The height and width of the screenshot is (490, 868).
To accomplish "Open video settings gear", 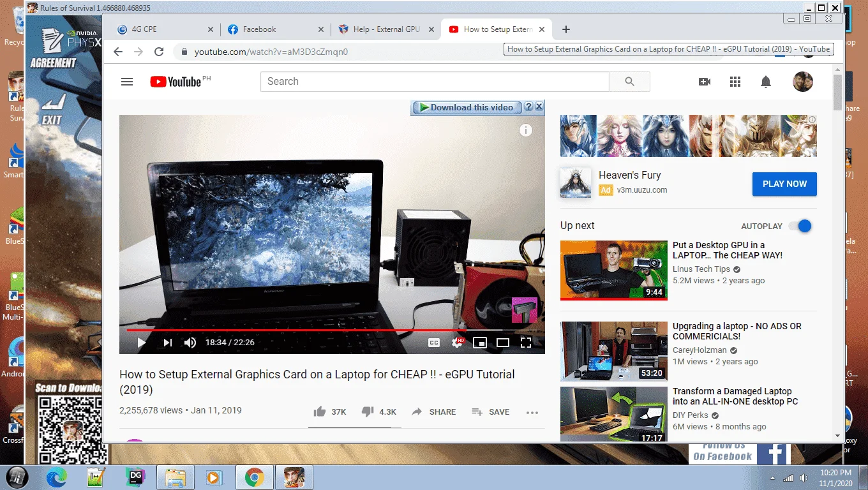I will 457,343.
